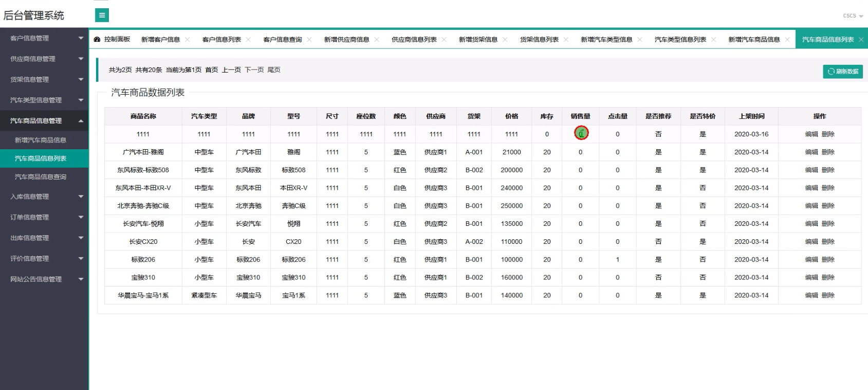Close the 客户信息查询 tab
The width and height of the screenshot is (868, 390).
click(x=309, y=40)
